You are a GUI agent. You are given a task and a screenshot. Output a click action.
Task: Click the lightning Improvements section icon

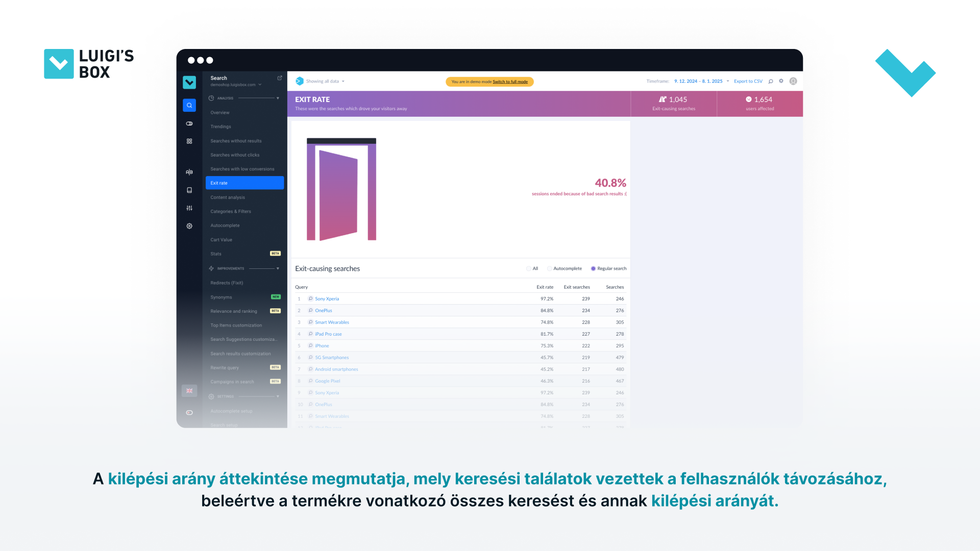click(211, 268)
